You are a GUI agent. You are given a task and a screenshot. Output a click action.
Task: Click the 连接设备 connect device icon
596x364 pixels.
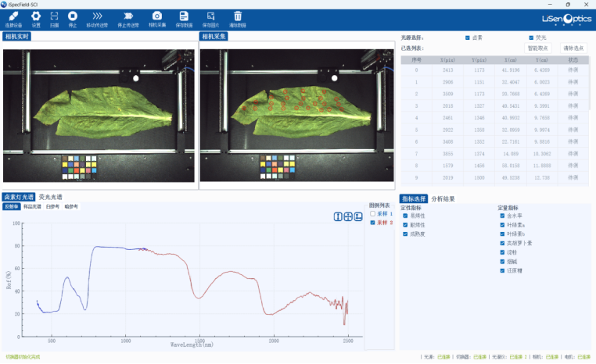point(14,16)
